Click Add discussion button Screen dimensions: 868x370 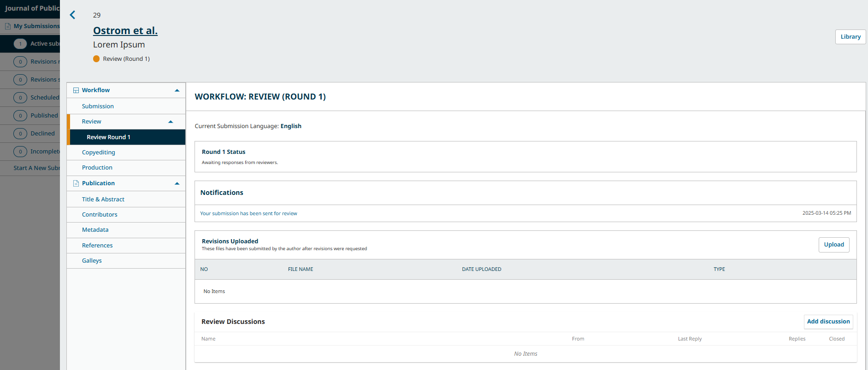coord(828,322)
